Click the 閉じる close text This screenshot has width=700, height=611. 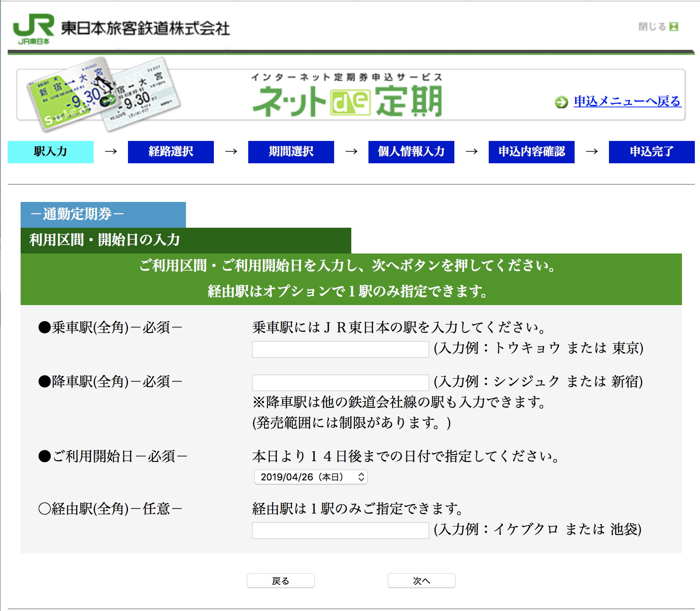tap(652, 27)
